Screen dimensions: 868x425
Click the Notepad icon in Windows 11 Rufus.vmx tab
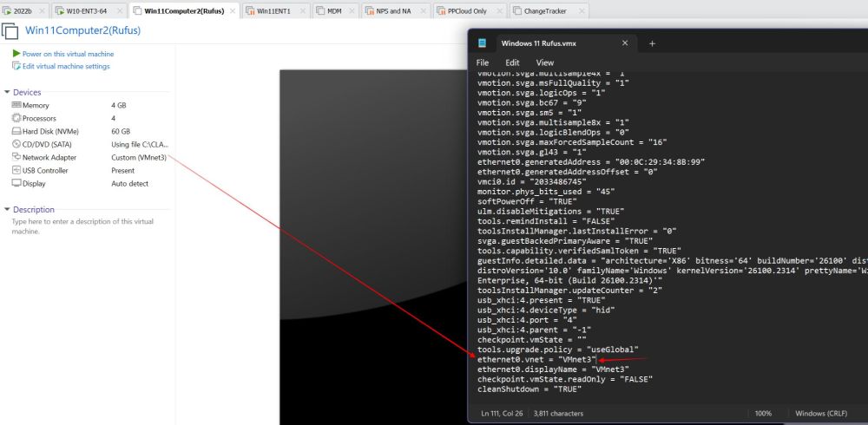tap(482, 43)
